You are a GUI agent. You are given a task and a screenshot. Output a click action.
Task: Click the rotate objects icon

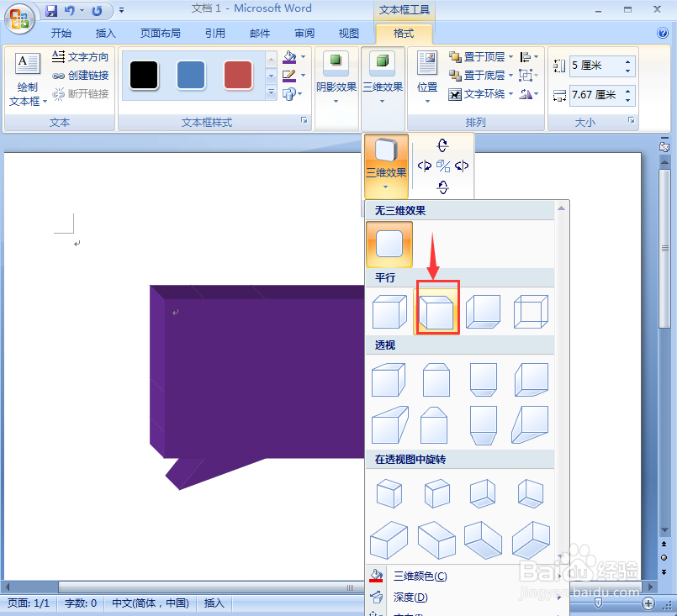pos(525,94)
